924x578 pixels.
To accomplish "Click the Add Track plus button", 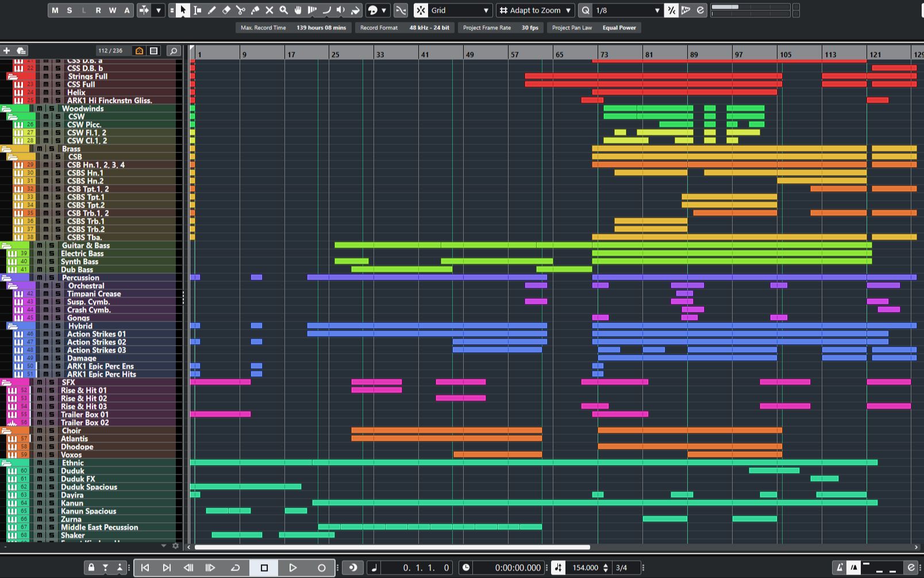I will pos(7,51).
